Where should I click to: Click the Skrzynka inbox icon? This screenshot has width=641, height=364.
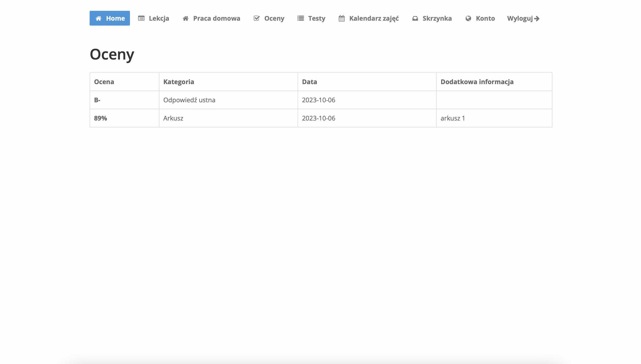point(415,18)
